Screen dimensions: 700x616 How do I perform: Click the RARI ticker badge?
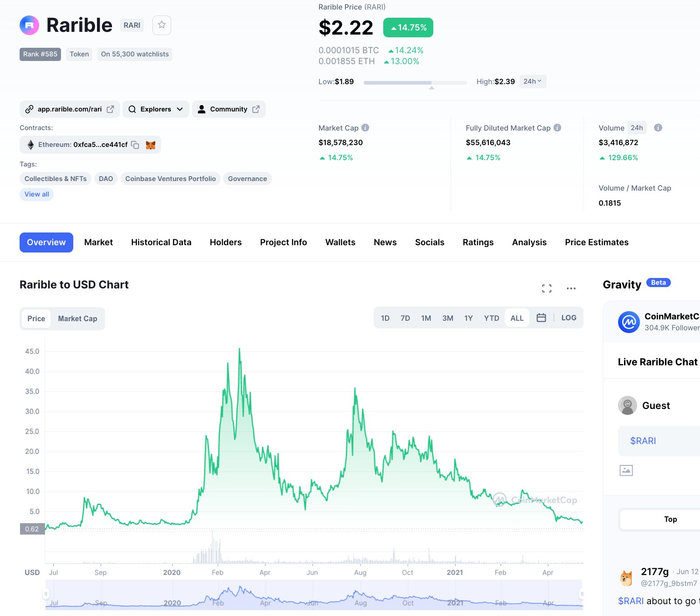tap(132, 25)
